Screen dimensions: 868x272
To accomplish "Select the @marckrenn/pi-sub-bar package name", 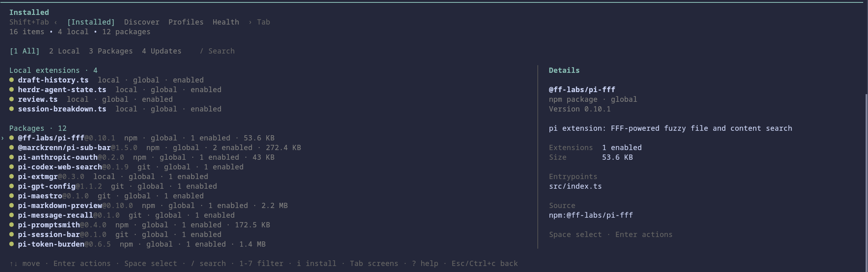I will click(x=64, y=148).
